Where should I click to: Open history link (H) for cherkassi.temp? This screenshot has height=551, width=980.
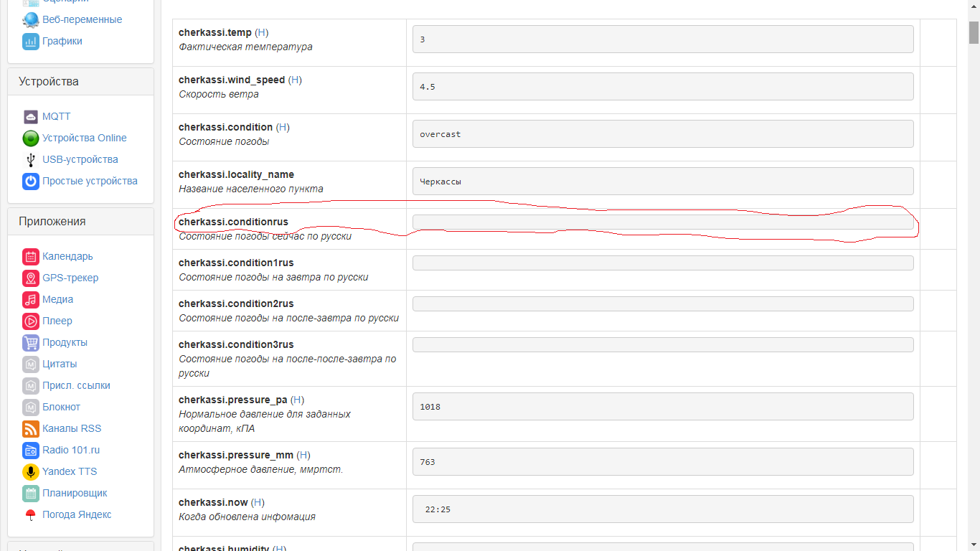tap(262, 32)
